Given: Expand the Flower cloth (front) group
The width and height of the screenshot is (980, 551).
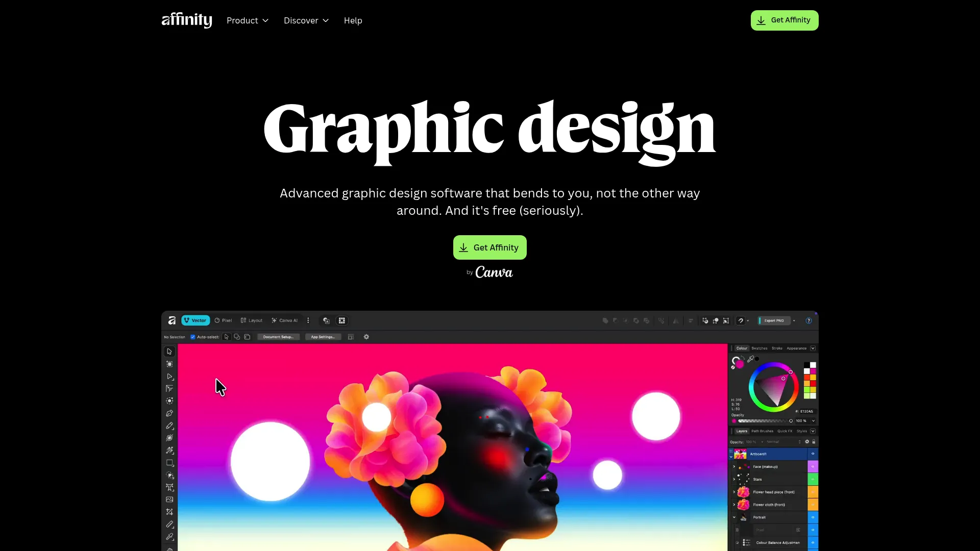Looking at the screenshot, I should [734, 505].
